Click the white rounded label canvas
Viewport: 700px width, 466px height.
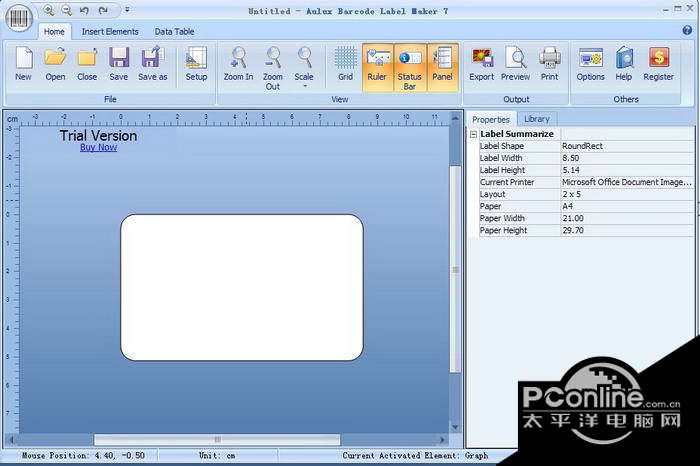point(242,287)
